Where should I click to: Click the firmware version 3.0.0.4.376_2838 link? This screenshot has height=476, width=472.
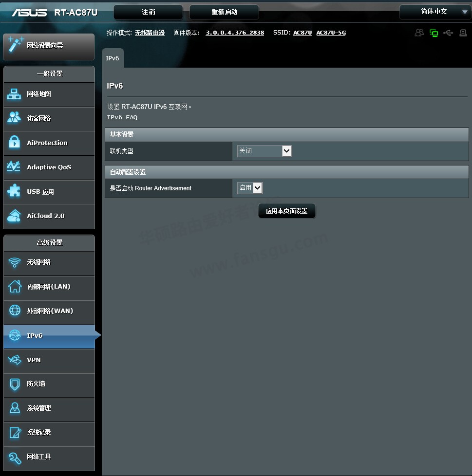235,33
